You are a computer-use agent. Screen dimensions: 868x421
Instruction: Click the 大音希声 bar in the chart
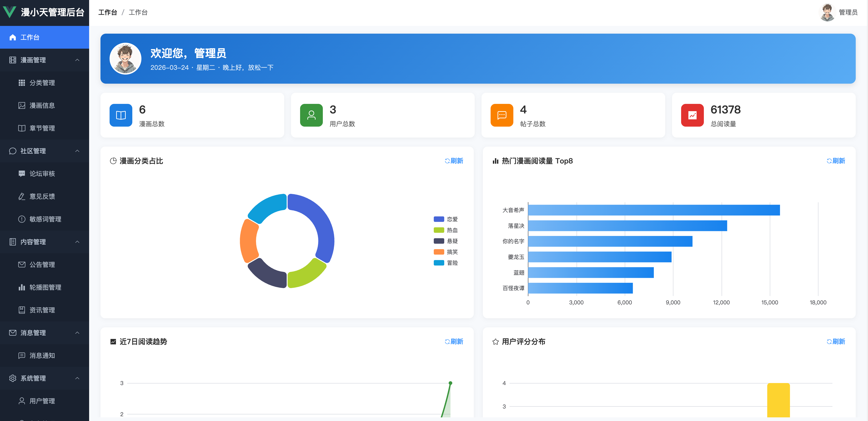(654, 210)
